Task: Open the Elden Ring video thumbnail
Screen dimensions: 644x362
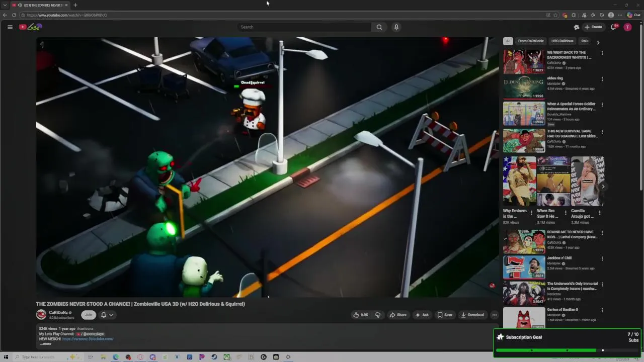Action: 524,87
